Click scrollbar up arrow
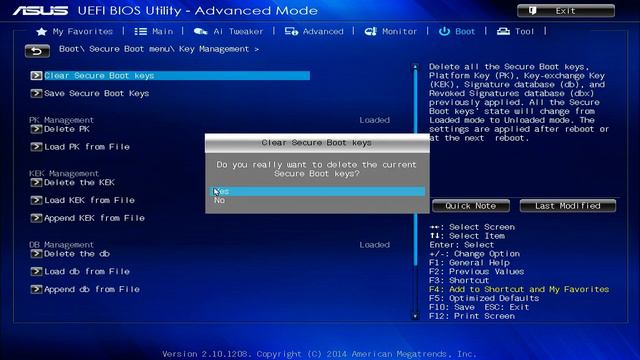 click(416, 67)
